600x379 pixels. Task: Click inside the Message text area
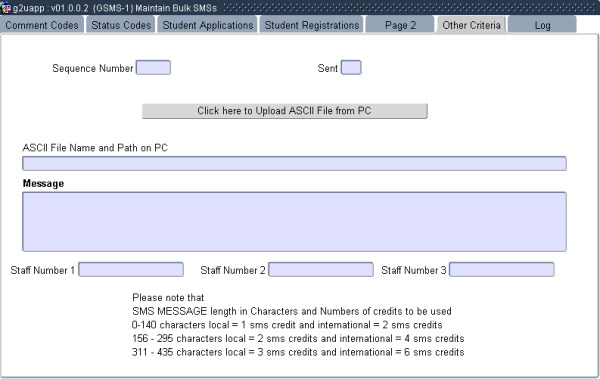[x=294, y=222]
